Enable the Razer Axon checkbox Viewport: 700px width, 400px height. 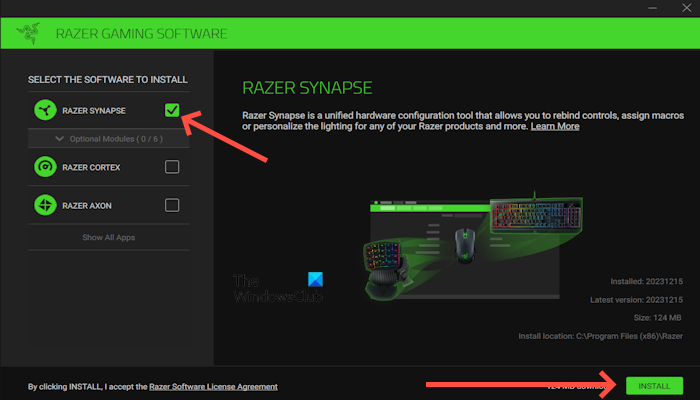pos(172,205)
